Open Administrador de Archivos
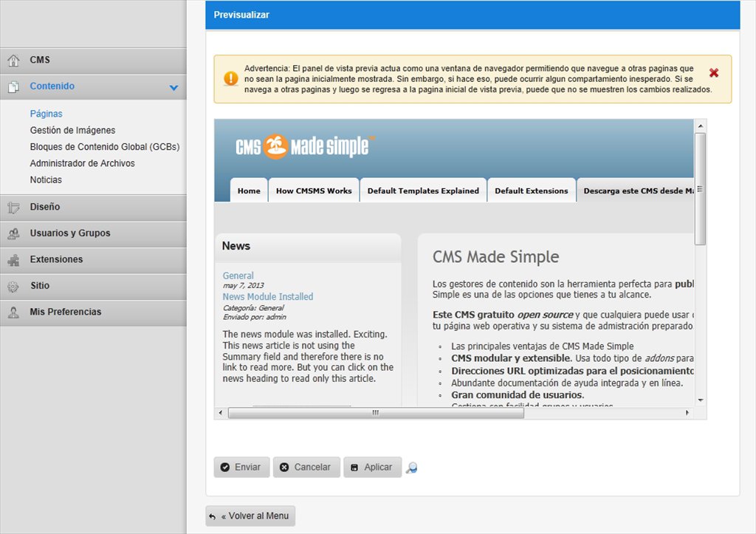Screen dimensions: 756x534 coord(83,163)
